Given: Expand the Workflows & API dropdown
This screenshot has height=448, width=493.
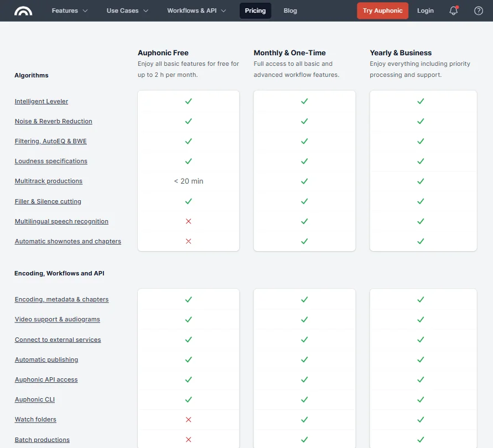Looking at the screenshot, I should tap(196, 11).
